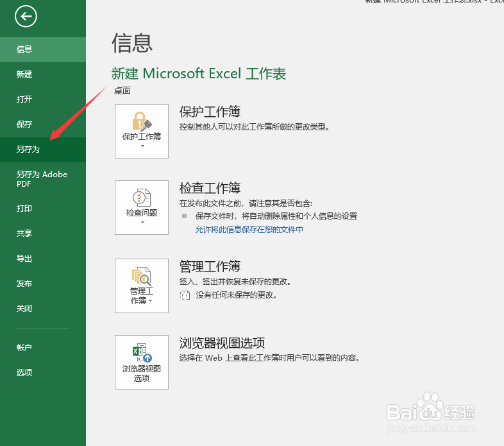
Task: Open 共享 from the sidebar
Action: 43,234
